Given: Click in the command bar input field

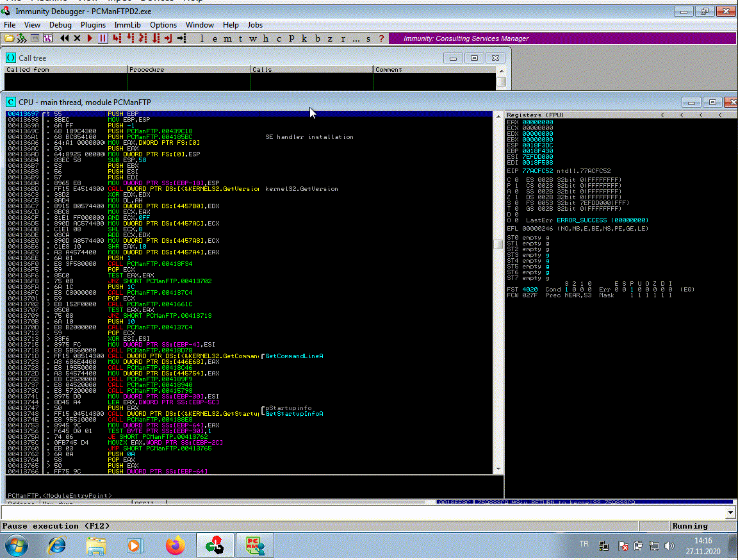Looking at the screenshot, I should pos(363,513).
